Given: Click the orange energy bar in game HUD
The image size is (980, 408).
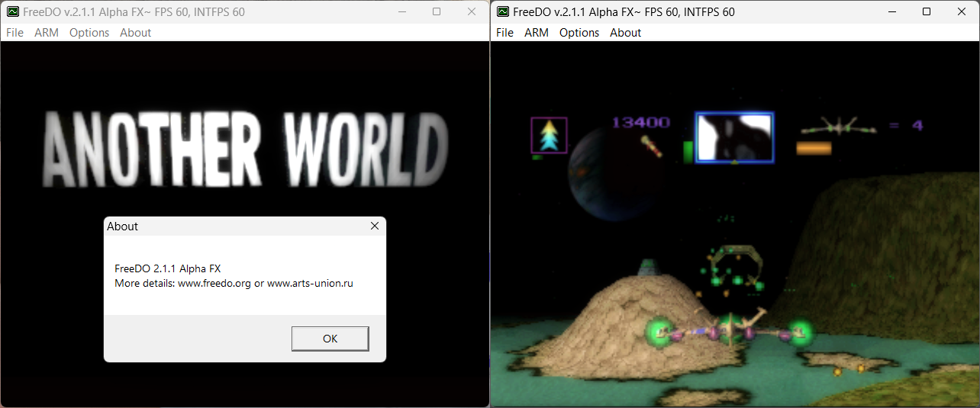Looking at the screenshot, I should 814,149.
